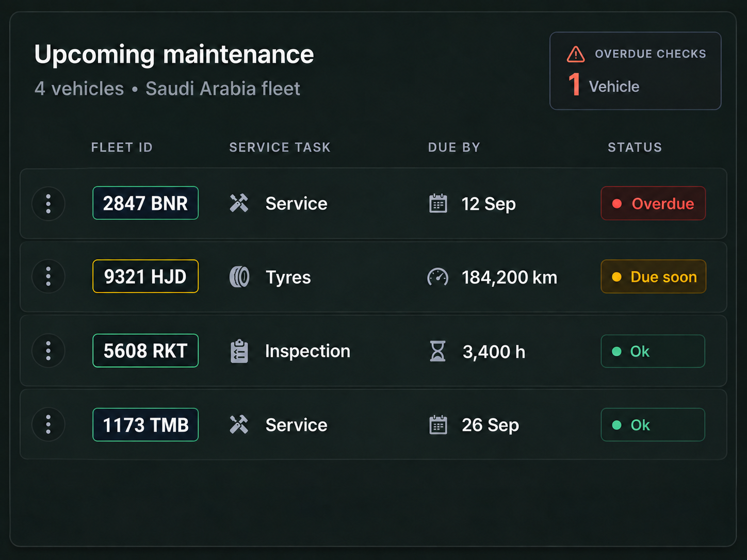Click the 3,400 h due value

tap(494, 352)
